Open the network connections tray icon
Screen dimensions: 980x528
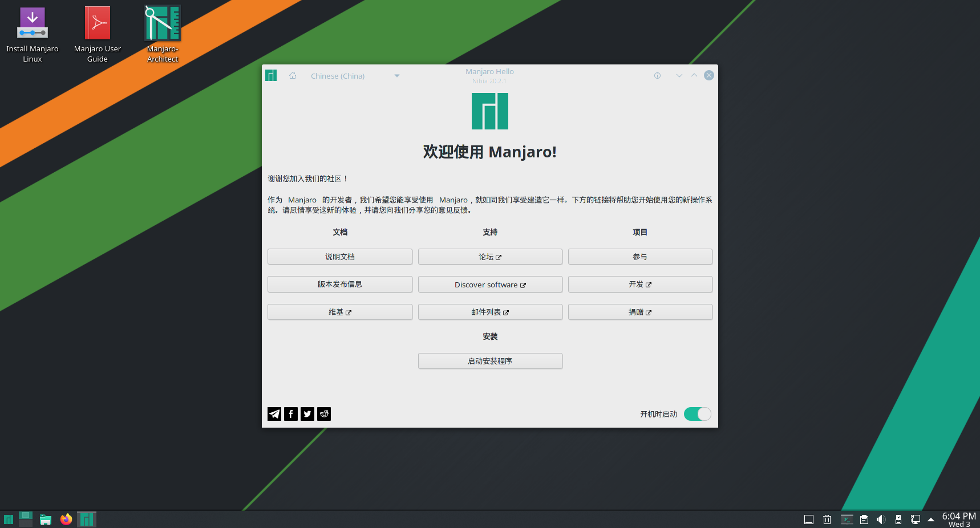point(916,519)
